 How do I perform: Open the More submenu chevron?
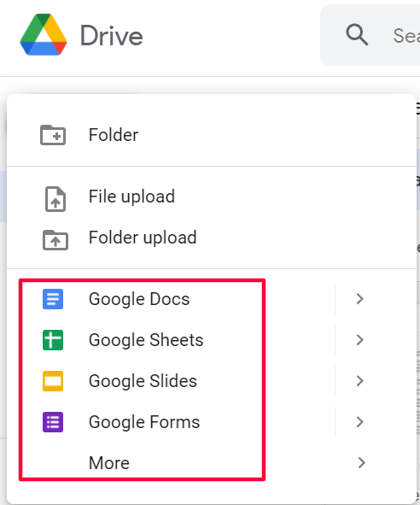point(361,463)
